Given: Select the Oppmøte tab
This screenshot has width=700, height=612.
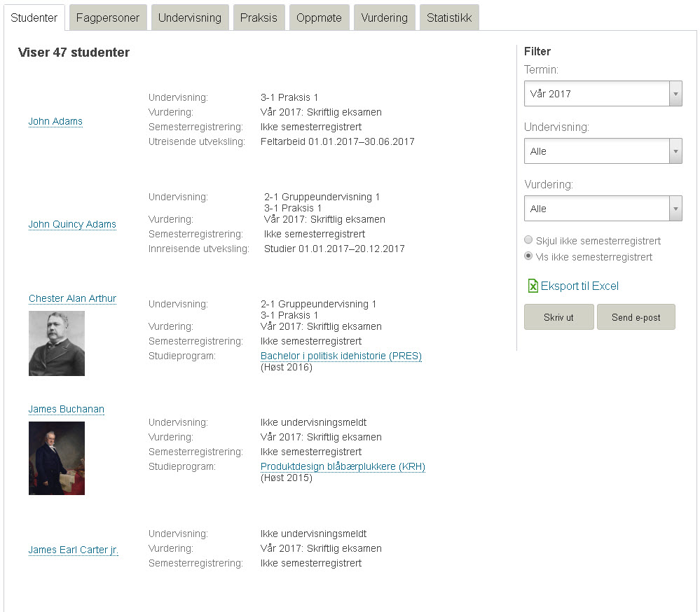Looking at the screenshot, I should click(320, 18).
